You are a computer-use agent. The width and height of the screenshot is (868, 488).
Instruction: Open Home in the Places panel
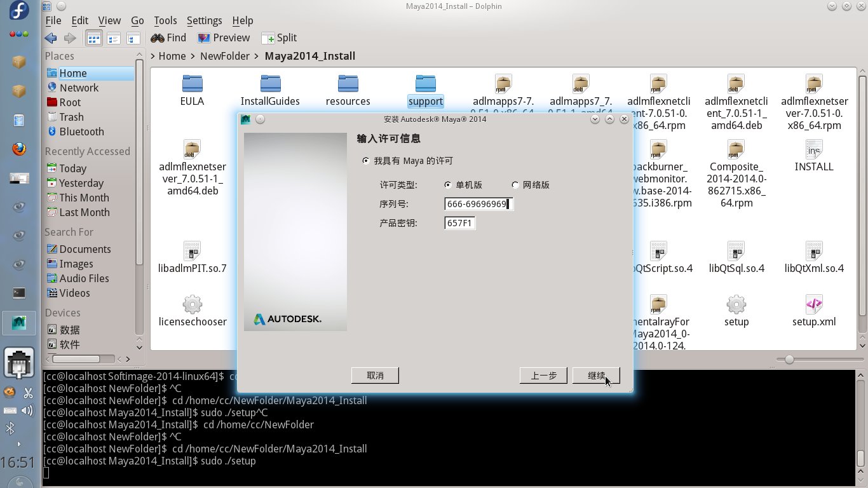[x=90, y=73]
